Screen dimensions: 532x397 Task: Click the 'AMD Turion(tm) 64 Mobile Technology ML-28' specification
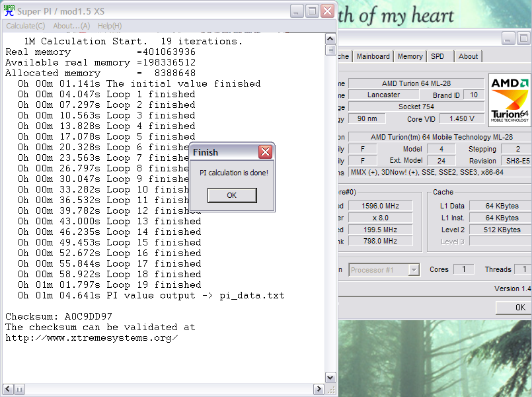(441, 137)
